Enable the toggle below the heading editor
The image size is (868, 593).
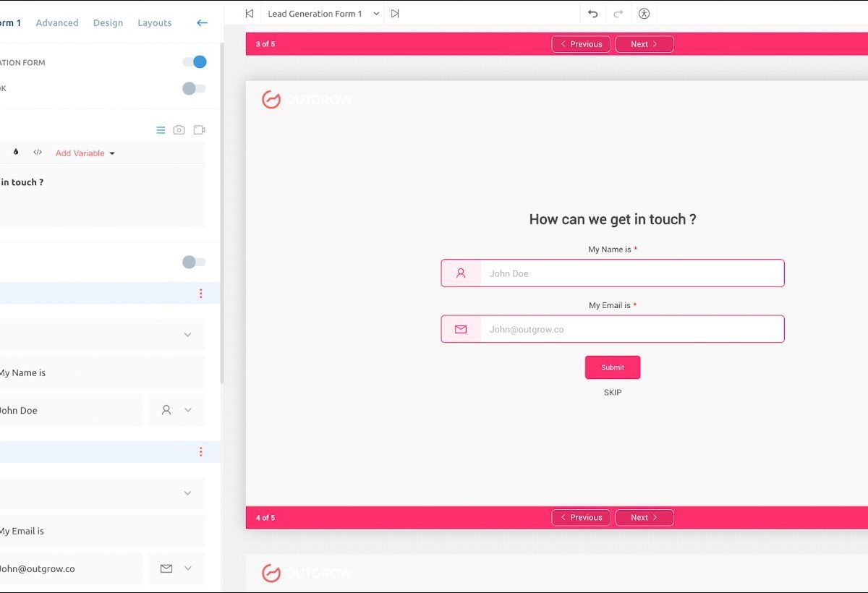[x=194, y=262]
